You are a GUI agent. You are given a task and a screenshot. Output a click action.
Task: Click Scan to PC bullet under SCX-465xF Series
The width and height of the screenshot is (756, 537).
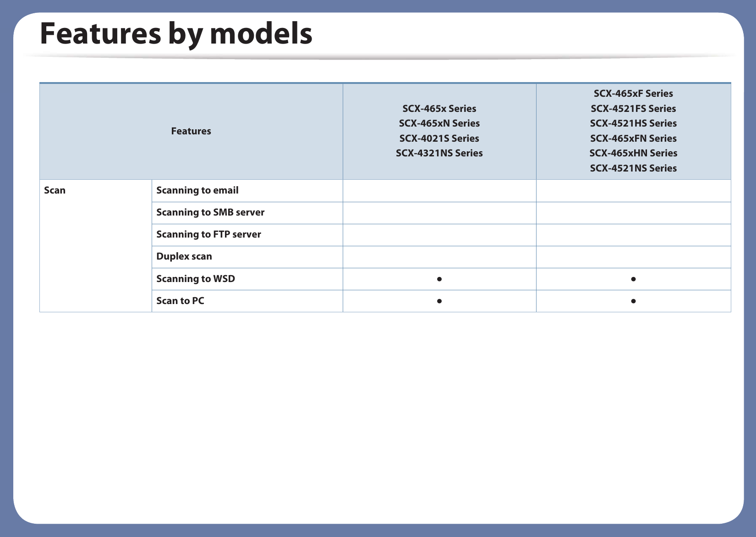coord(633,301)
